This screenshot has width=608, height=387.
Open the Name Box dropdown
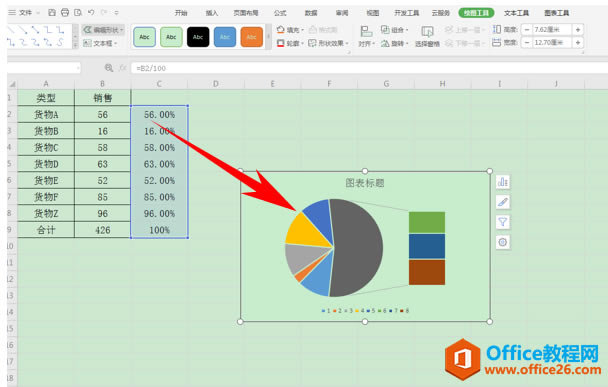tap(78, 68)
